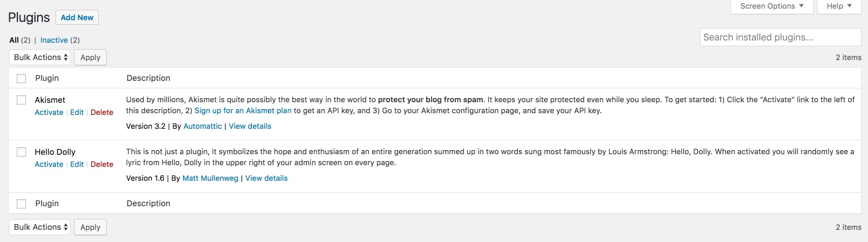The width and height of the screenshot is (868, 242).
Task: Focus the Search installed plugins field
Action: coord(780,38)
